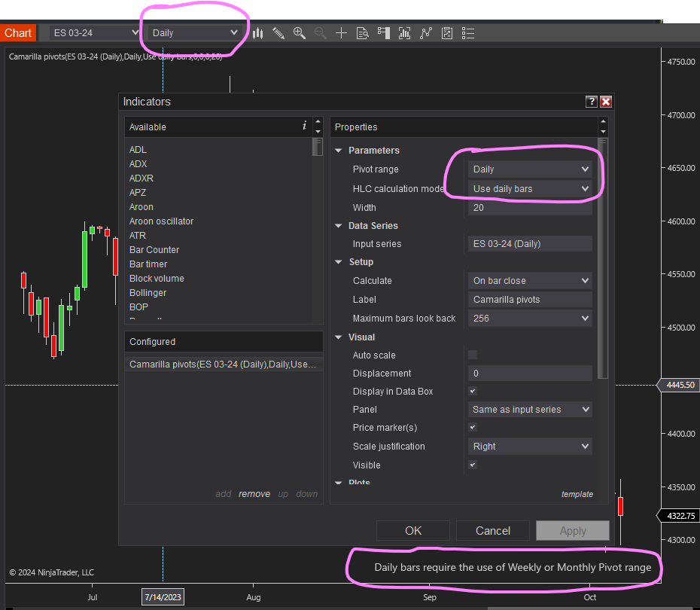
Task: Select Aroon oscillator in Available list
Action: 161,221
